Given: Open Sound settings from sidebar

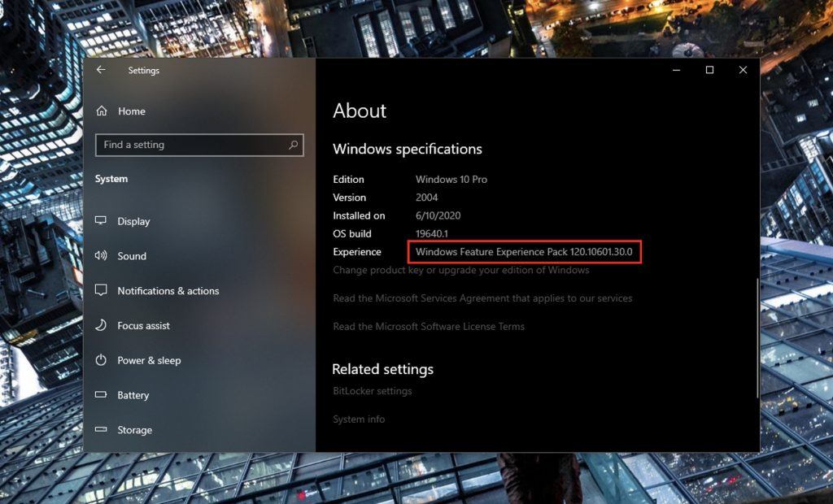Looking at the screenshot, I should [x=131, y=256].
